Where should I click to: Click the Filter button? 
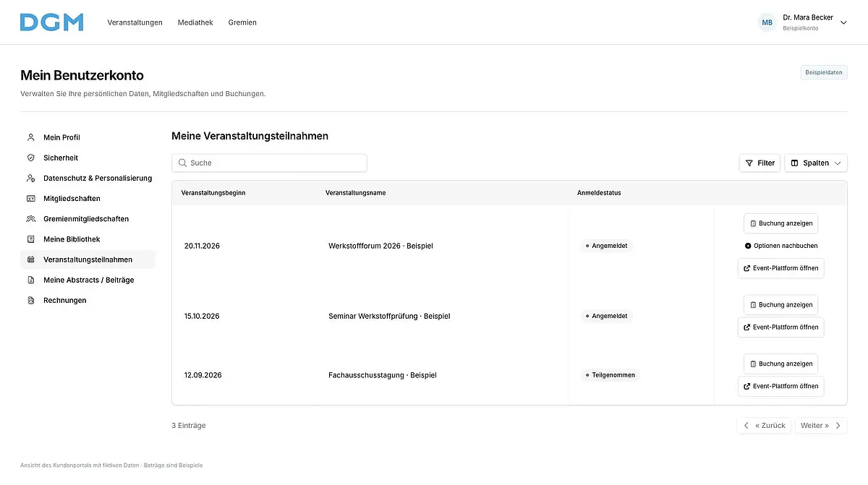pyautogui.click(x=759, y=163)
